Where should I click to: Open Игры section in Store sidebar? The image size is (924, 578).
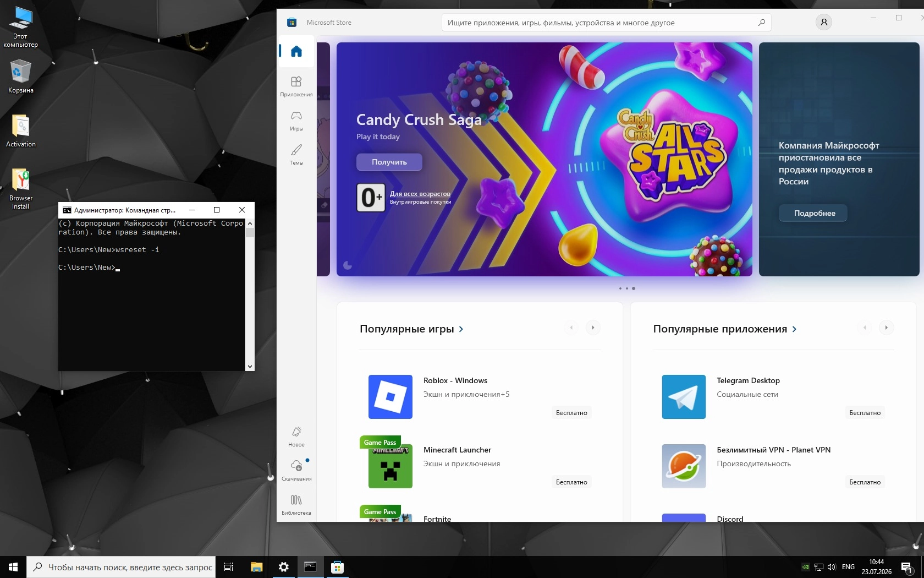[x=296, y=121]
